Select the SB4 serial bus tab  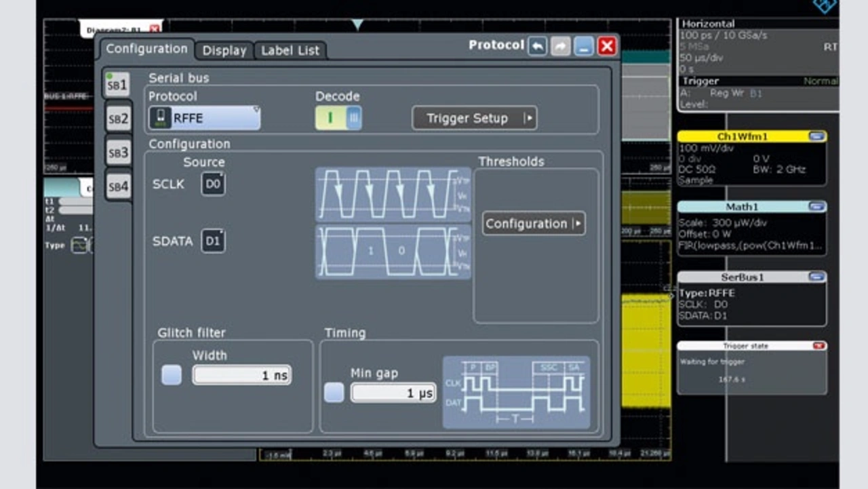click(118, 187)
